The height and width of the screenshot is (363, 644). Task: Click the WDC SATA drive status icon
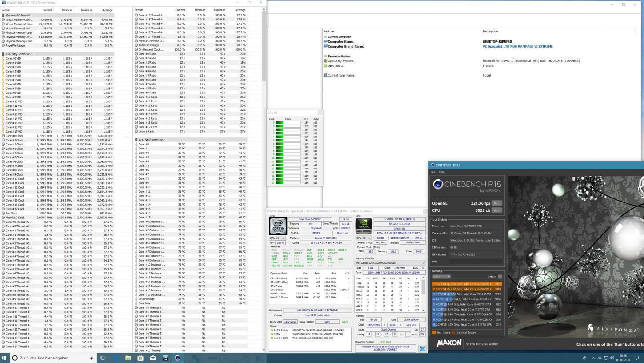click(x=272, y=337)
